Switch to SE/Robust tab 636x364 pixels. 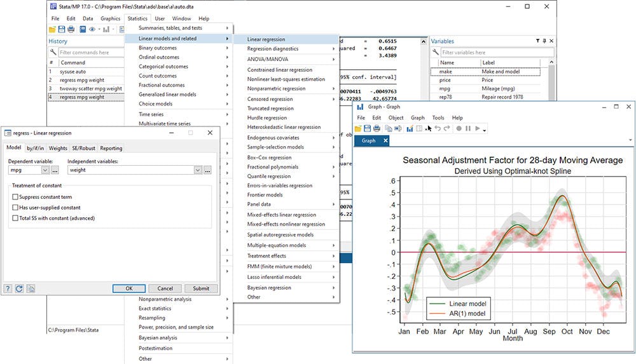[x=83, y=149]
